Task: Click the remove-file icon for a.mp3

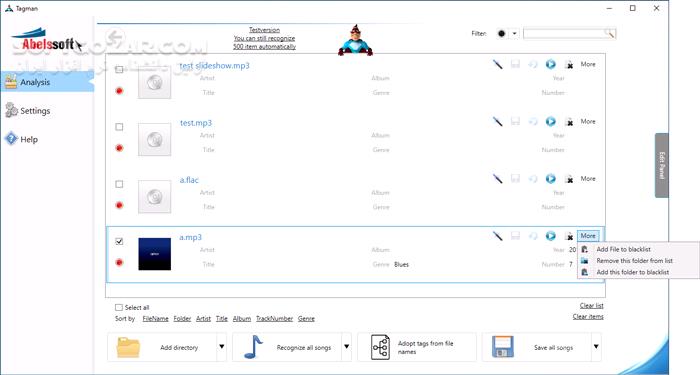Action: (569, 236)
